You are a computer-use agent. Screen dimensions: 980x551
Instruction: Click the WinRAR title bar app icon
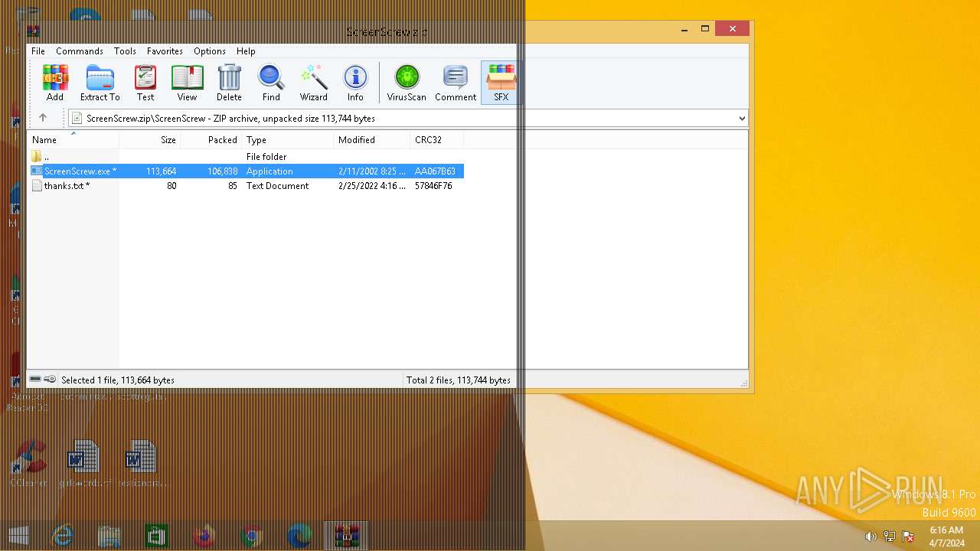click(x=33, y=31)
